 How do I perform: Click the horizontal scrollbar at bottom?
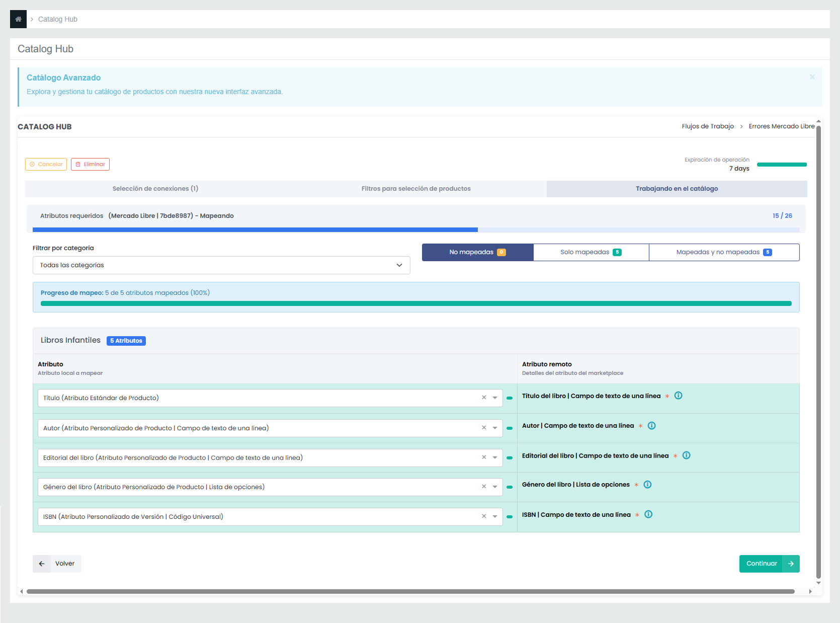tap(410, 591)
